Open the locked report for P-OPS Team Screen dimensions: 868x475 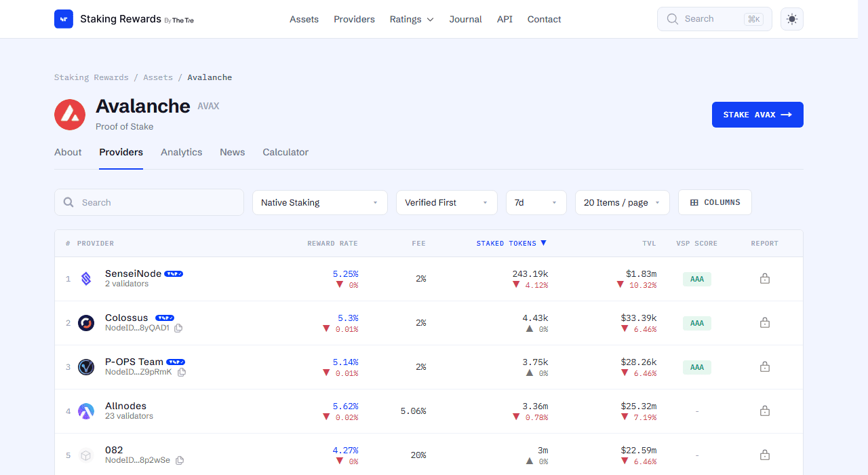765,366
